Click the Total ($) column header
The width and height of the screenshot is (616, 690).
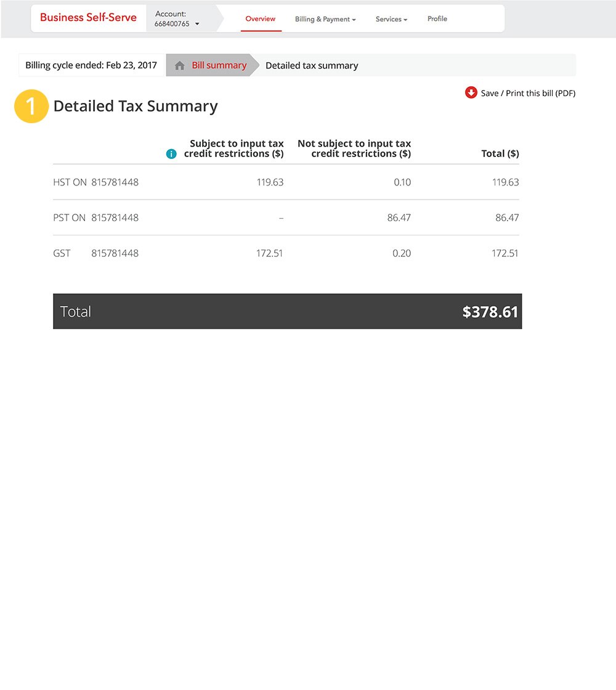click(x=500, y=153)
